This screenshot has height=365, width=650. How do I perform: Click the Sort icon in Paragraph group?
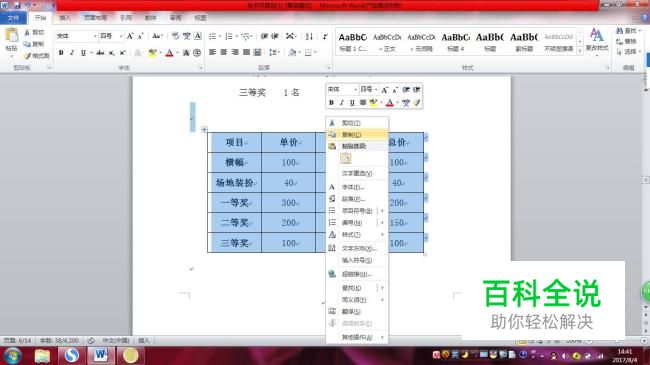click(309, 36)
